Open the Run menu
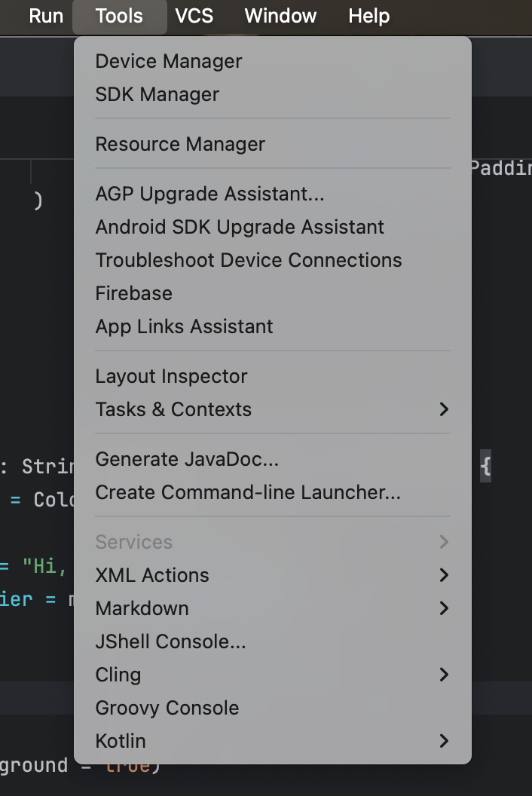This screenshot has height=796, width=532. (x=46, y=16)
